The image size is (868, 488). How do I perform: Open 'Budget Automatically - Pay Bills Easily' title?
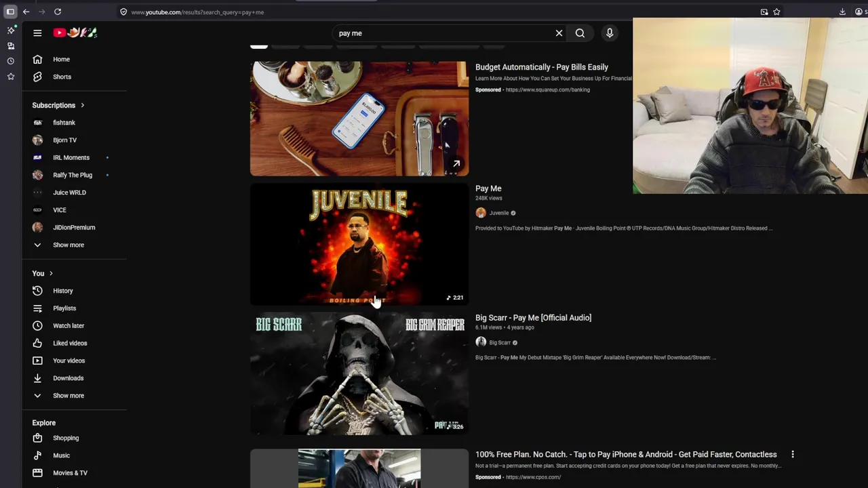click(542, 67)
